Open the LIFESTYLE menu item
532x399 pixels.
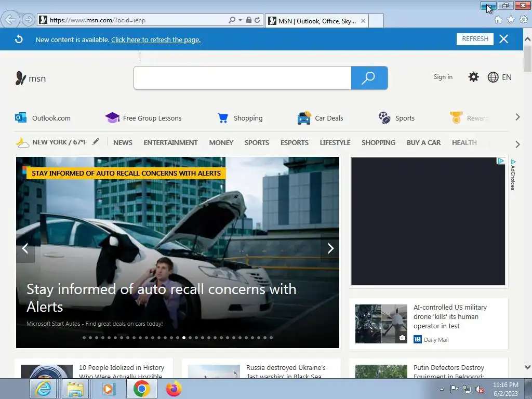[335, 142]
